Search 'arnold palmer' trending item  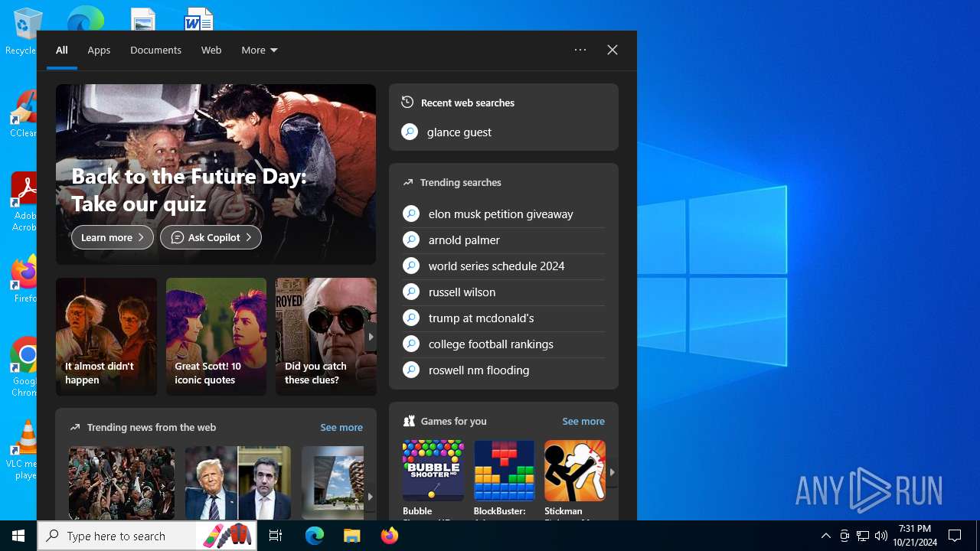pos(503,240)
